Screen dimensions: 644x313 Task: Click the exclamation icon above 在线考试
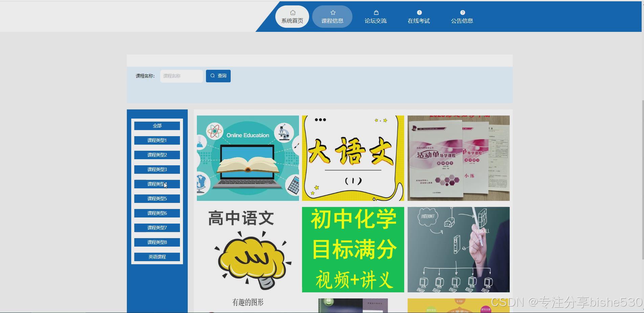(x=419, y=12)
